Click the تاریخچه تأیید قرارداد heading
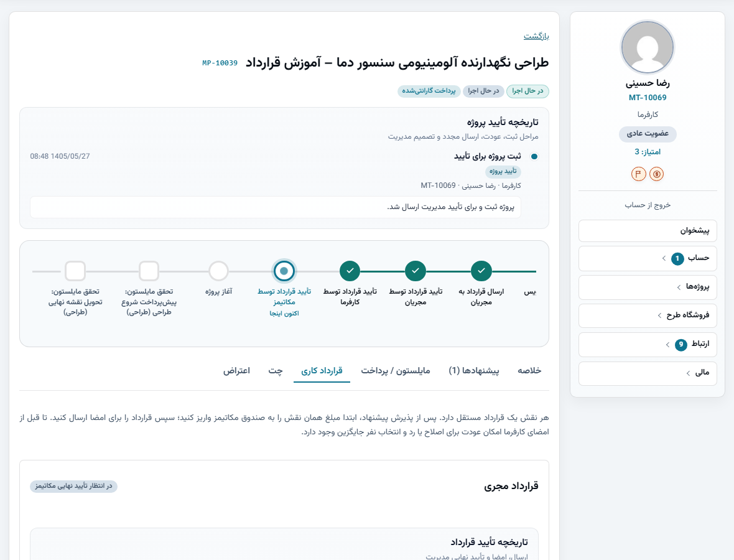The height and width of the screenshot is (560, 734). pos(489,542)
